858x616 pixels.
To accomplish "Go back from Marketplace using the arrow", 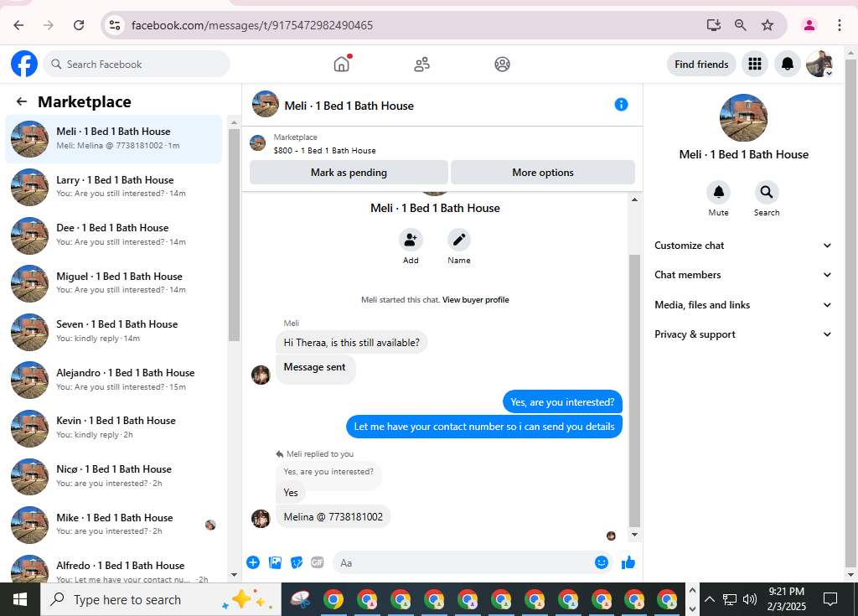I will click(x=21, y=101).
